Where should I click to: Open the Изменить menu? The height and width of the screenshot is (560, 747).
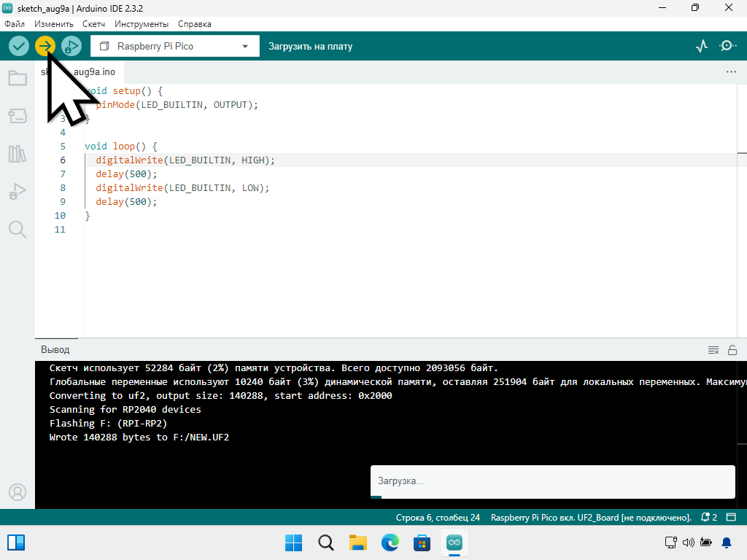(x=54, y=24)
